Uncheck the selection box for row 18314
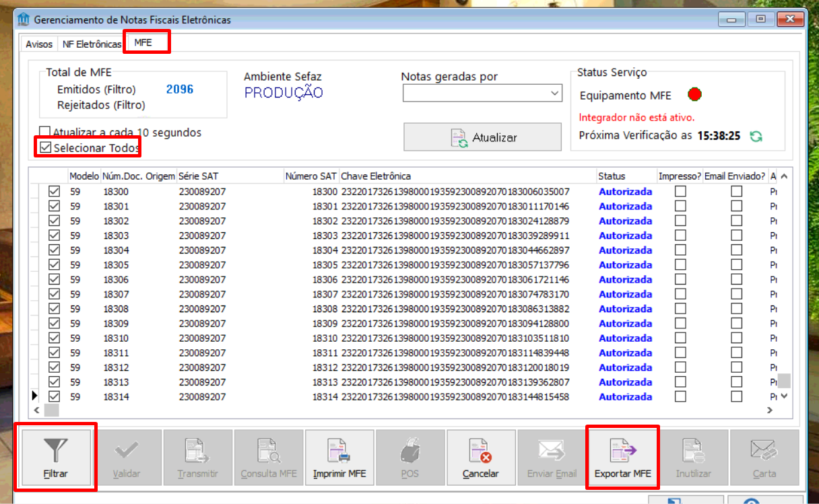The image size is (819, 504). tap(55, 397)
